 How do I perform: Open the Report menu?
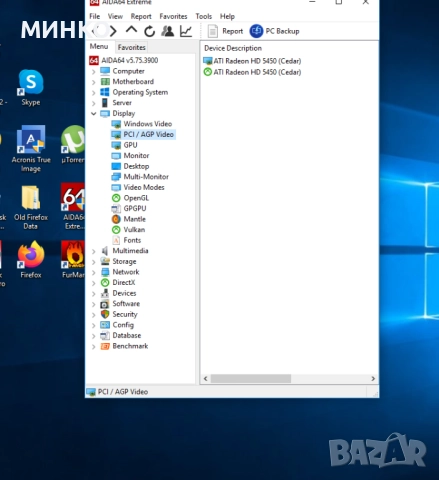(141, 16)
